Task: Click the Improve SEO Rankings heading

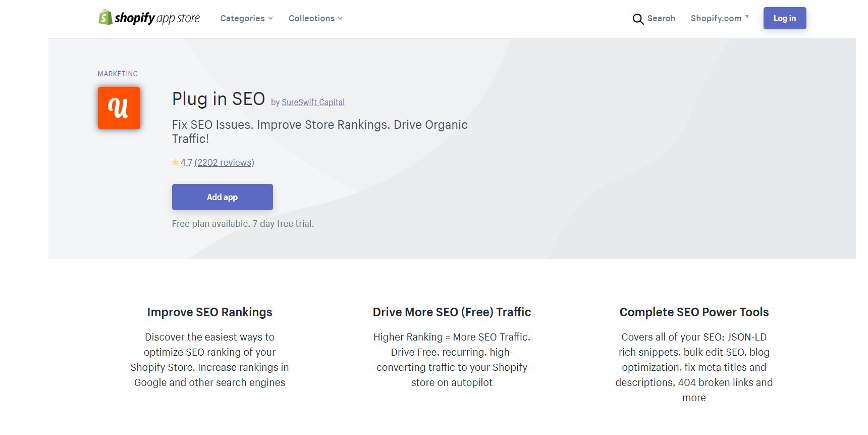Action: (x=210, y=312)
